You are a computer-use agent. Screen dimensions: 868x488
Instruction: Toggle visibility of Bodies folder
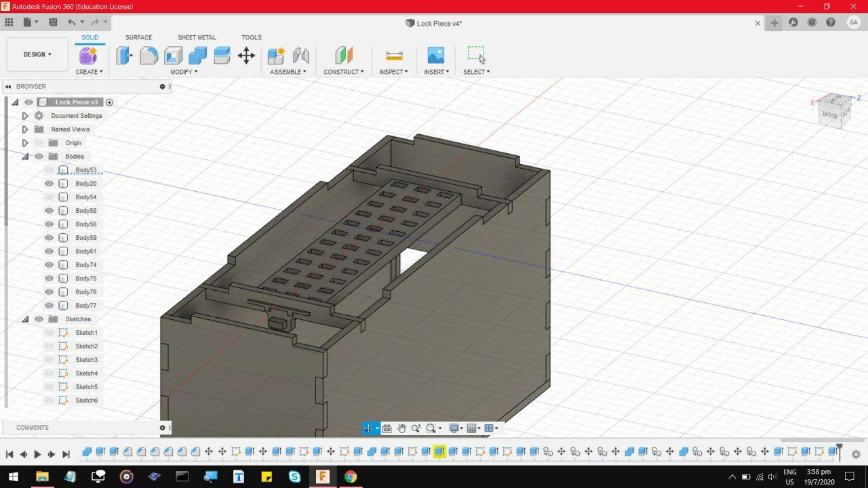click(x=39, y=157)
